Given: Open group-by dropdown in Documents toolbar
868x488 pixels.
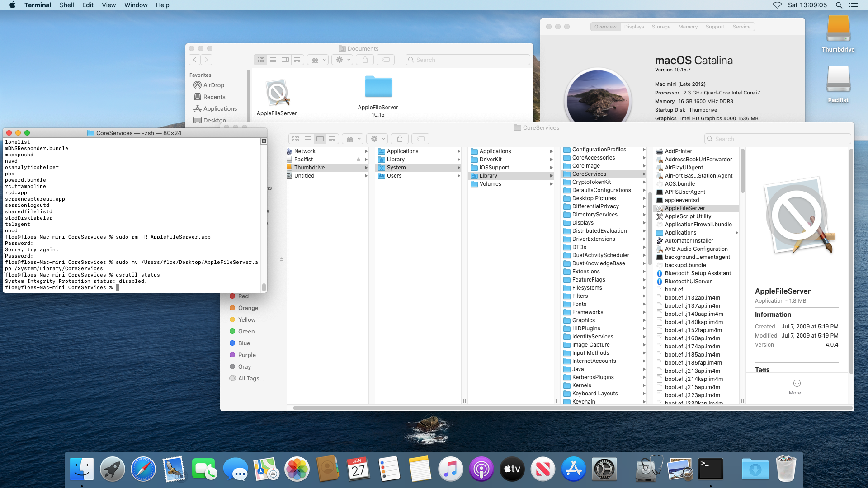Looking at the screenshot, I should [x=318, y=60].
